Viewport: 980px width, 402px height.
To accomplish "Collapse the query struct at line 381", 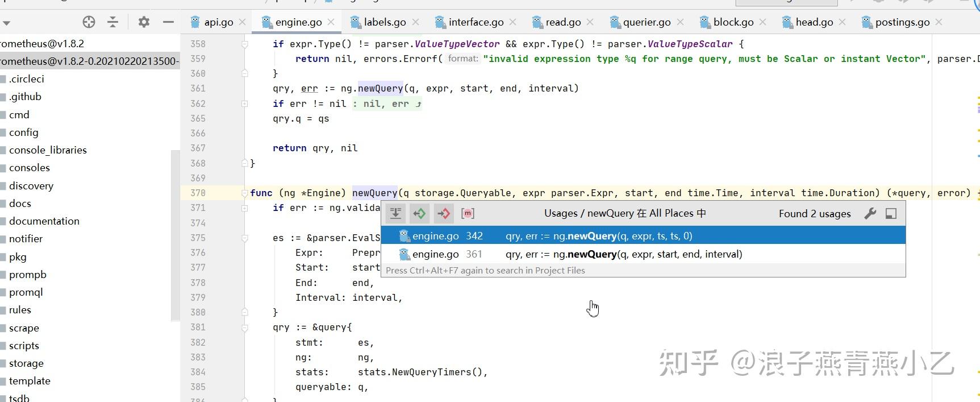I will (x=244, y=328).
